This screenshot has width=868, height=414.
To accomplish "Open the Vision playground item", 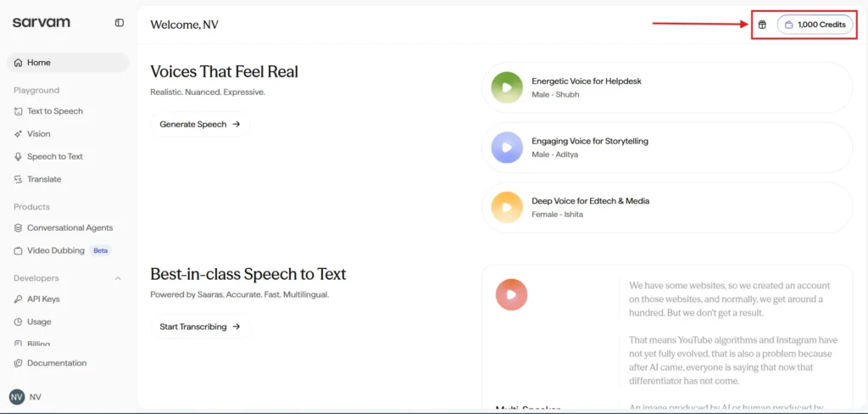I will (38, 134).
